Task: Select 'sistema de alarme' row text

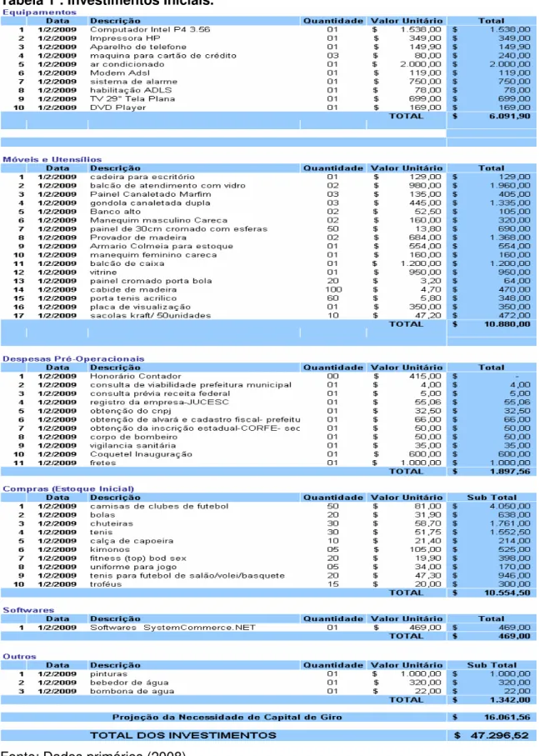Action: pos(133,82)
